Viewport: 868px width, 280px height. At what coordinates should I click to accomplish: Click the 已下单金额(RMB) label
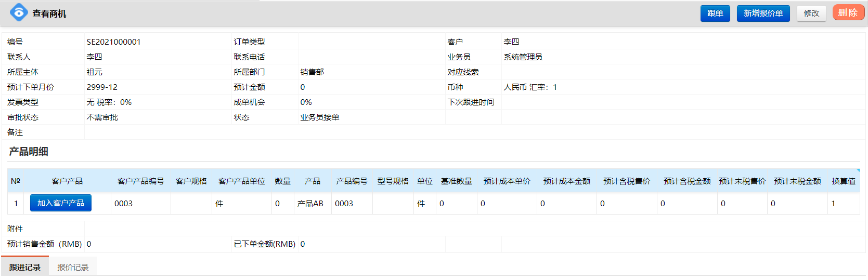264,244
